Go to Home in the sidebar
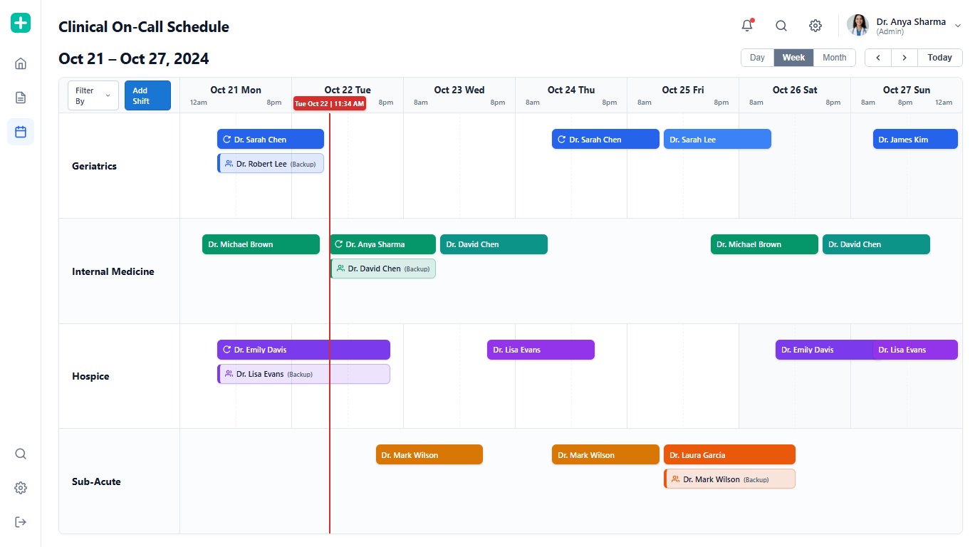This screenshot has width=980, height=547. (x=21, y=63)
